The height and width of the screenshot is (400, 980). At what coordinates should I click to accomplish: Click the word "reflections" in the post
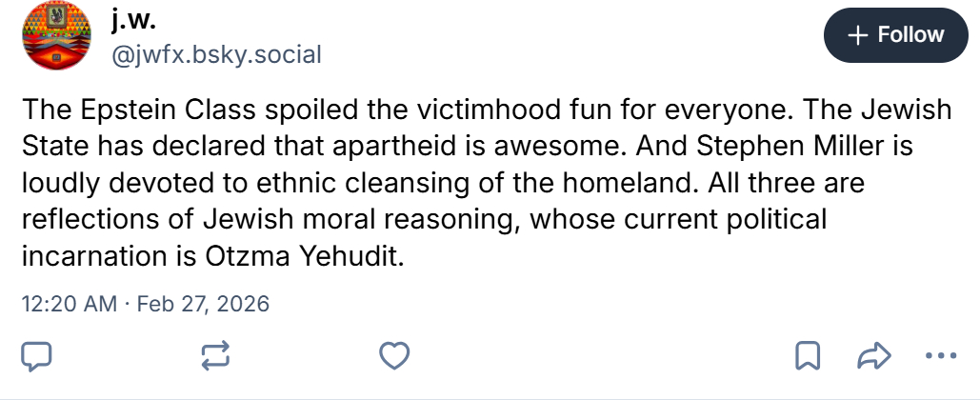click(x=86, y=220)
